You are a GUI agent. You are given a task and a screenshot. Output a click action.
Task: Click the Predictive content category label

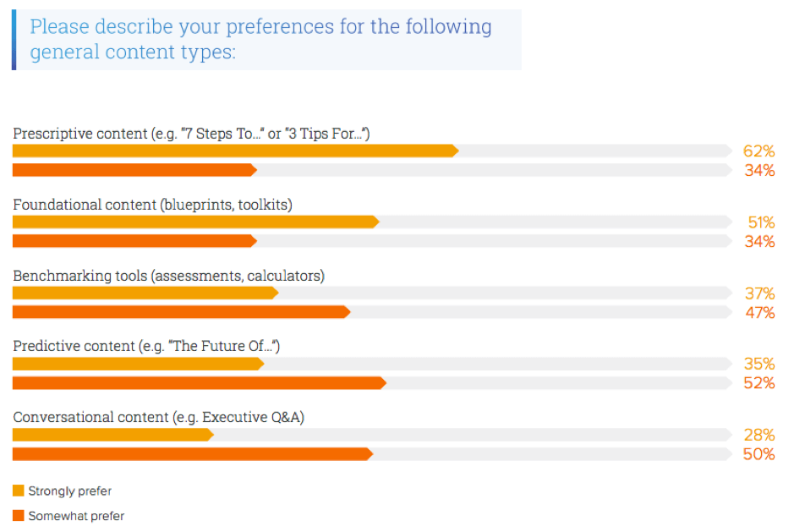146,346
